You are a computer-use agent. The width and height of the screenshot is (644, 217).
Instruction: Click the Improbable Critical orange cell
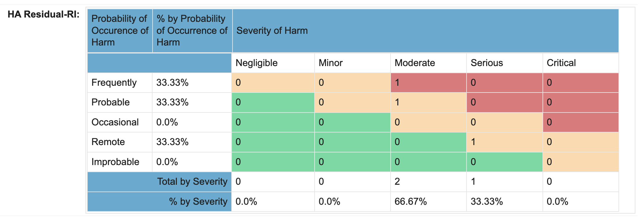point(580,162)
